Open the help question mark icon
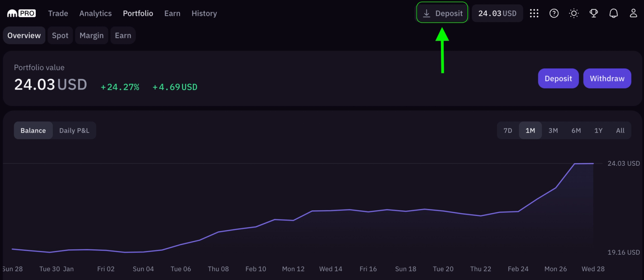 pos(554,13)
